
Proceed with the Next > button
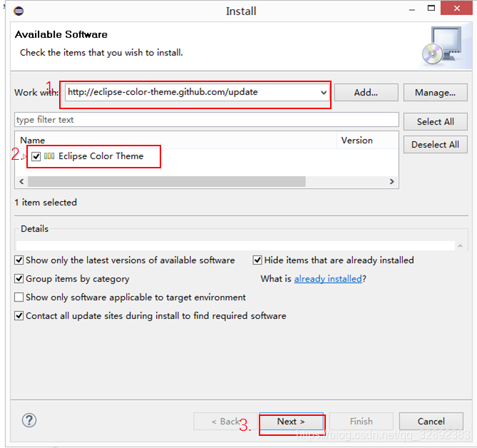(x=291, y=422)
